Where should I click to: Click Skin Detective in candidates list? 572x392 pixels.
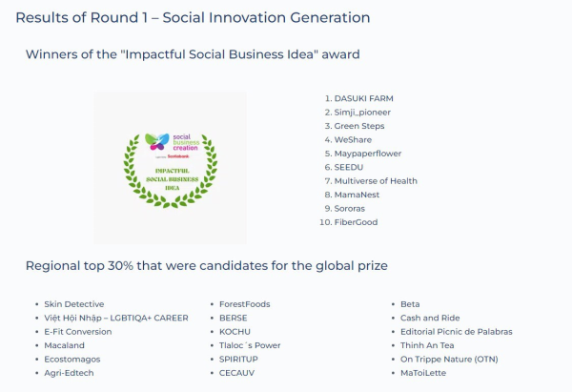click(74, 304)
